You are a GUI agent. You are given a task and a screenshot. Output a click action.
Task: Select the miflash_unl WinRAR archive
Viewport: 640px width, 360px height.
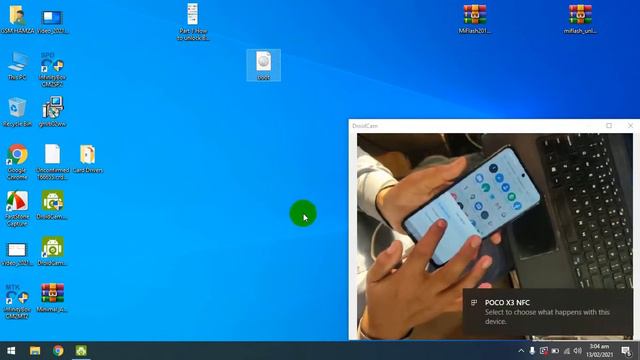[x=580, y=19]
